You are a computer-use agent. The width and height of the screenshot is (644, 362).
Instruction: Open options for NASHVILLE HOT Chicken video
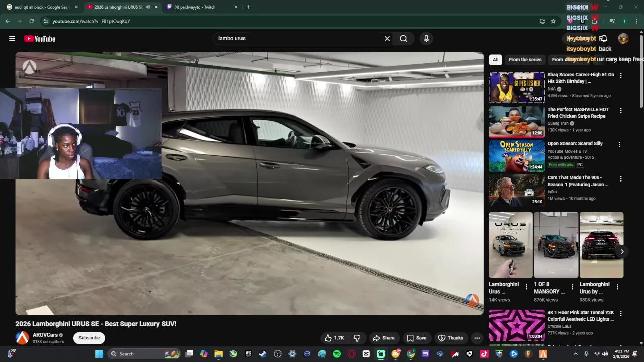tap(620, 110)
